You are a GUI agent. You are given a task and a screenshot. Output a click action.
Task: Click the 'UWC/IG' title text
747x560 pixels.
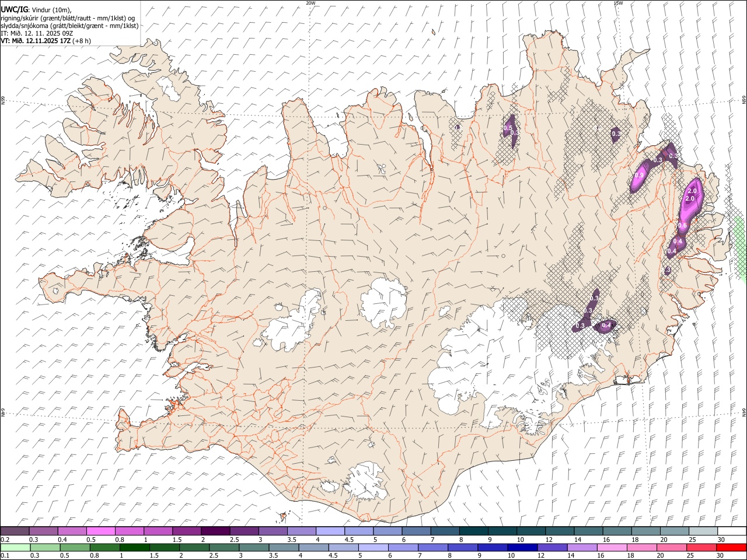[x=14, y=9]
